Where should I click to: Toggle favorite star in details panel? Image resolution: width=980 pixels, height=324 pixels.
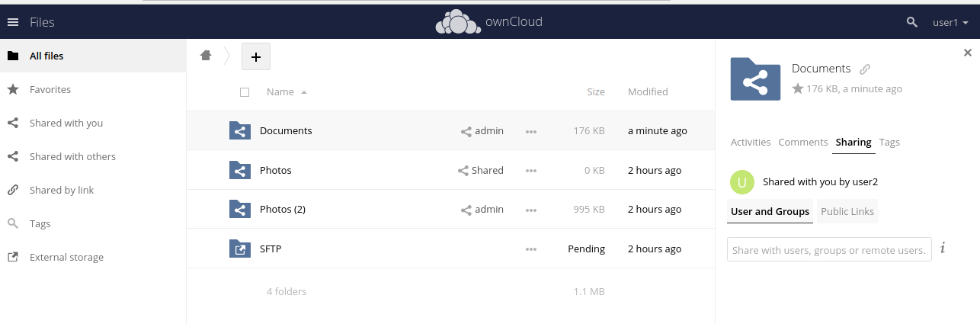click(x=798, y=88)
